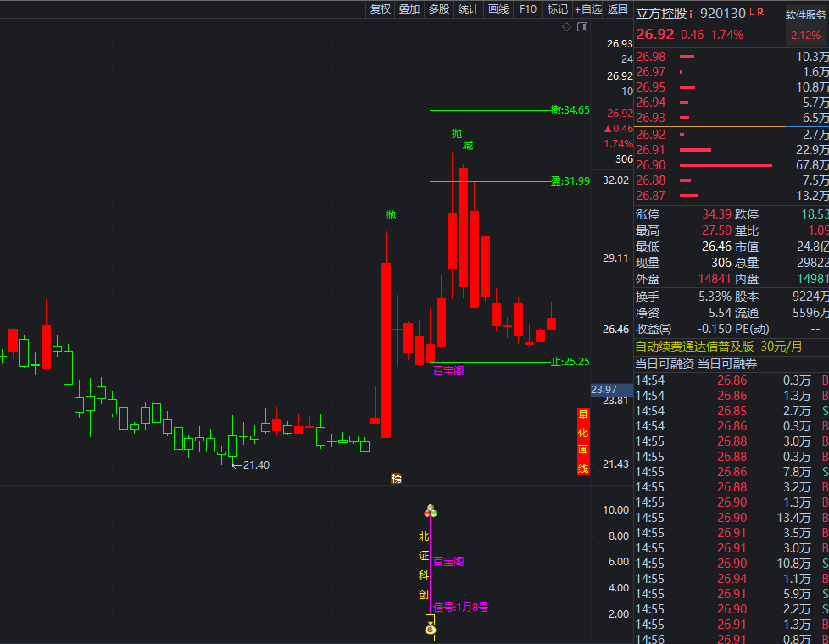Click the 榜 badge below the candlesticks
Image resolution: width=829 pixels, height=644 pixels.
point(396,479)
